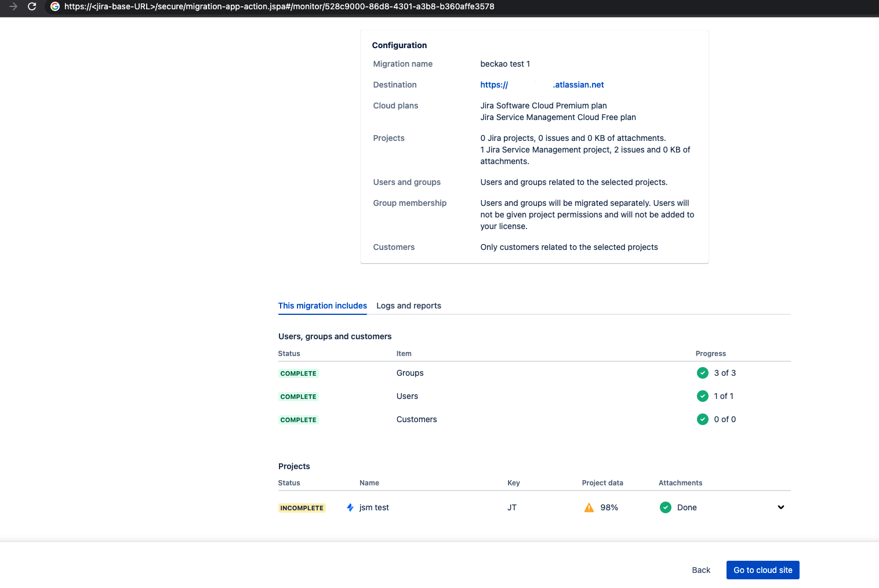Click the browser forward arrow icon
The height and width of the screenshot is (588, 879).
13,6
